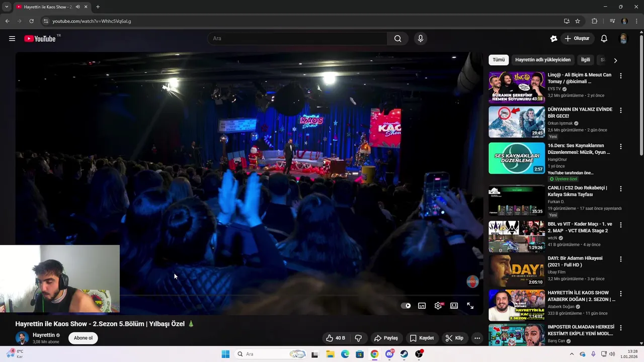644x362 pixels.
Task: Open Hayrettin channel avatar
Action: coord(22,338)
